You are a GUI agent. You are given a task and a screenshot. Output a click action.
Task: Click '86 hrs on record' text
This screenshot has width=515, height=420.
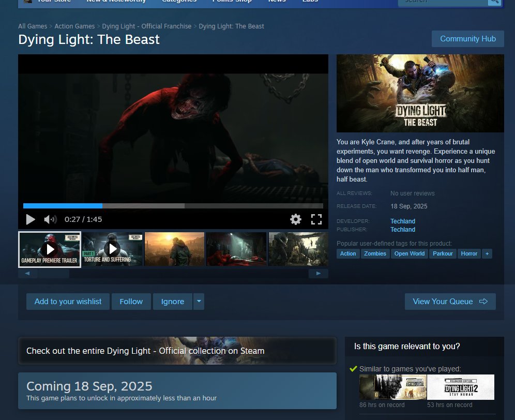tap(382, 405)
